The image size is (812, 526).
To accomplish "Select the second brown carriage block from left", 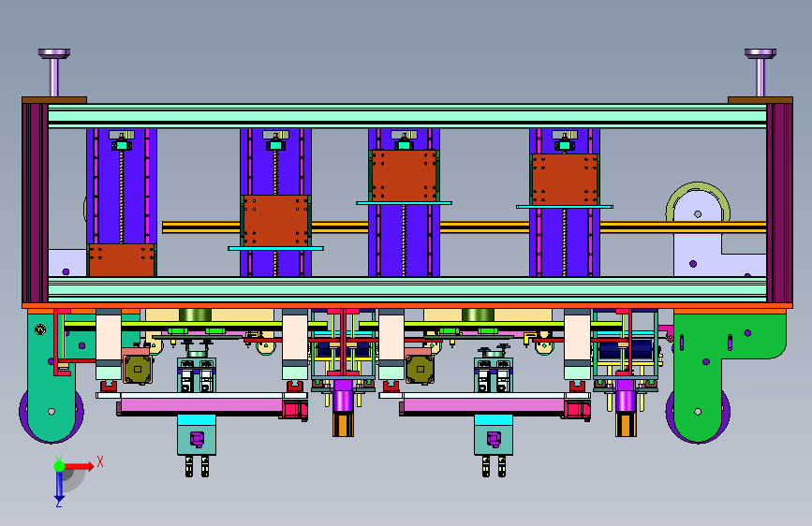I will pos(275,221).
